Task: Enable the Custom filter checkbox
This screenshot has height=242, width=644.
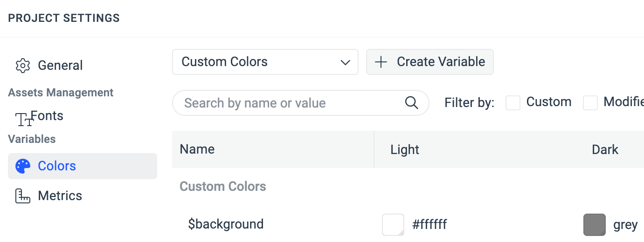Action: pos(513,103)
